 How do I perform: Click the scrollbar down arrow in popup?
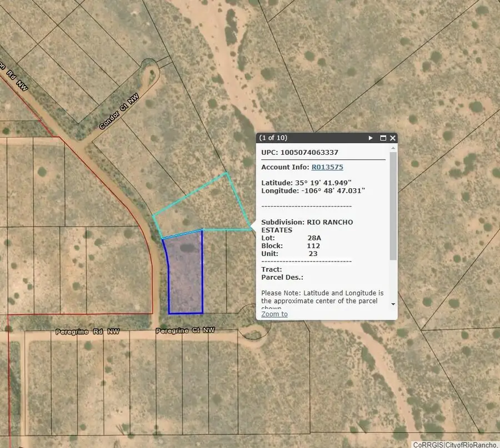coord(392,304)
